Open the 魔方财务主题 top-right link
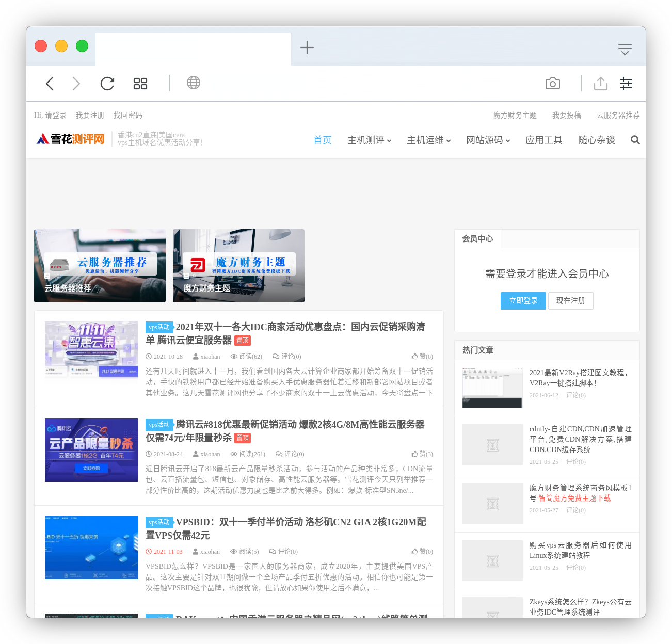 (x=515, y=116)
